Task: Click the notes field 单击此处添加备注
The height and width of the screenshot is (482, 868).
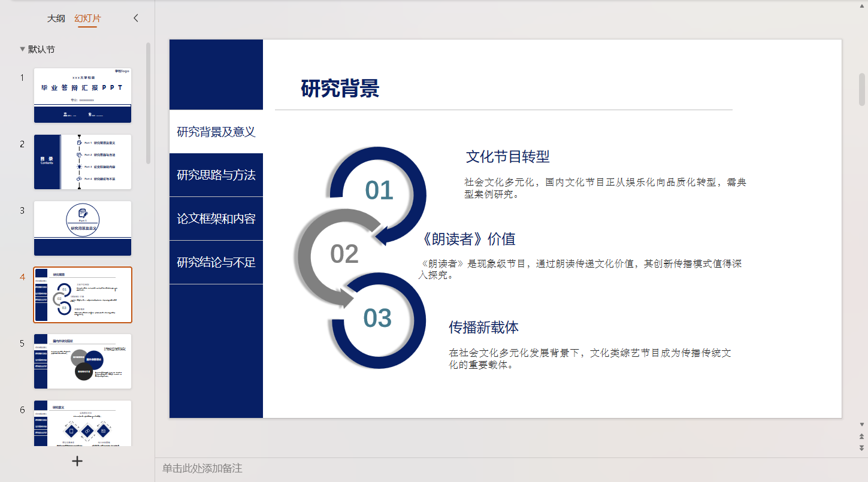Action: coord(202,468)
